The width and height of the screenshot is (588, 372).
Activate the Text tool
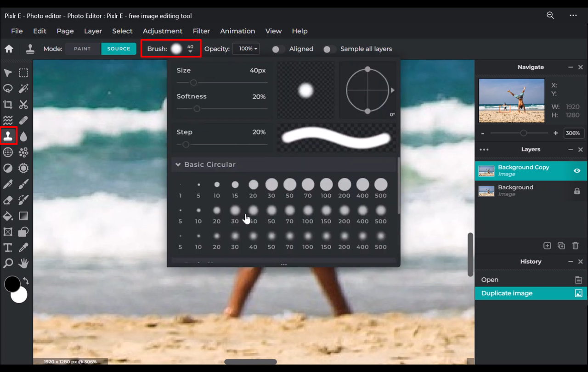pos(7,248)
